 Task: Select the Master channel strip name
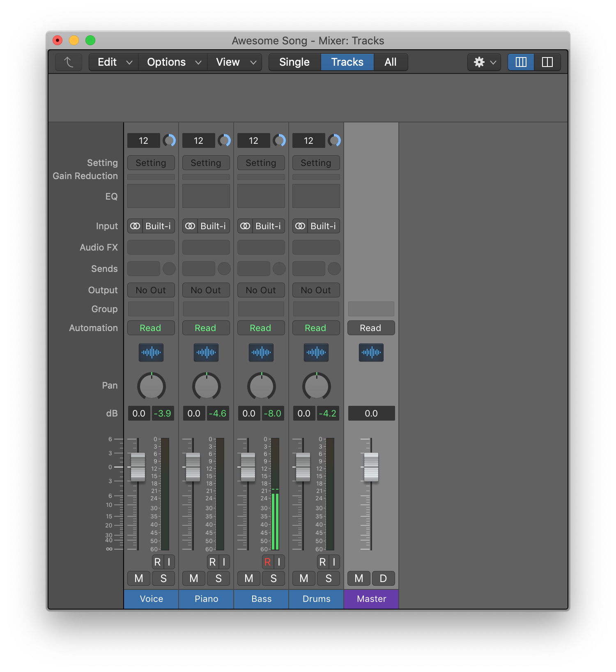pos(371,599)
